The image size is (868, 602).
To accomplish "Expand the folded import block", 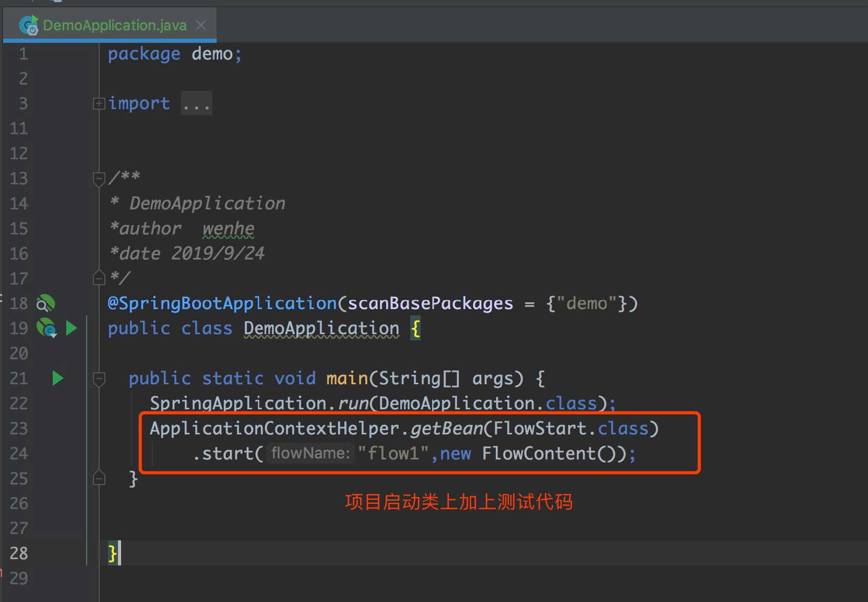I will click(x=99, y=103).
